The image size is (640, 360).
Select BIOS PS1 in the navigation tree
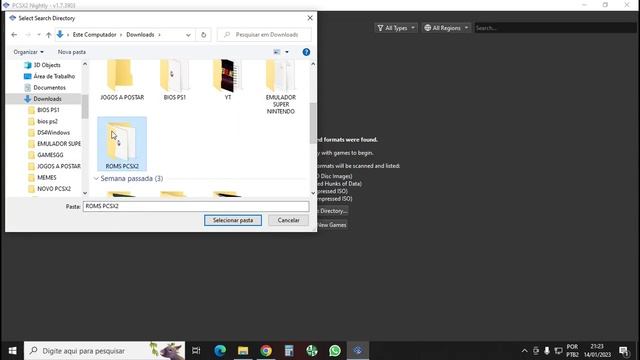[x=44, y=110]
